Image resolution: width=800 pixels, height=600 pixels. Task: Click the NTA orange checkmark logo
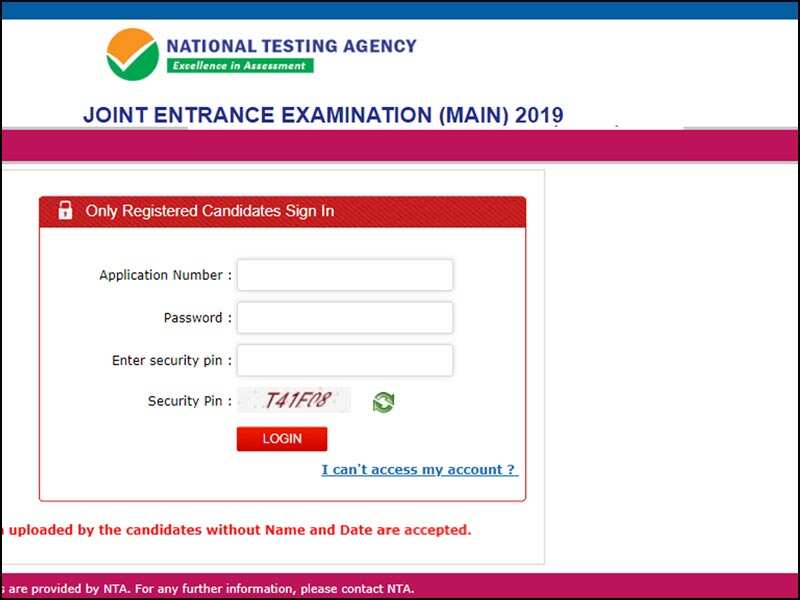(132, 54)
